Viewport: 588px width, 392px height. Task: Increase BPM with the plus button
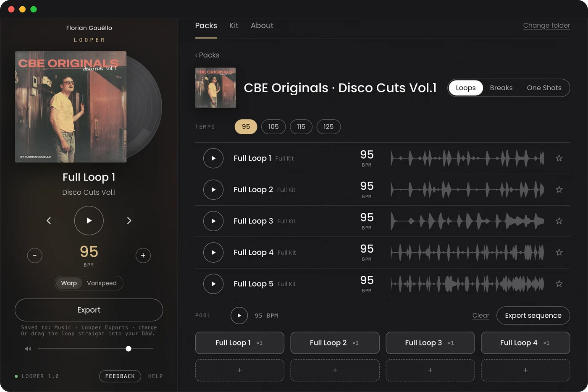tap(143, 255)
